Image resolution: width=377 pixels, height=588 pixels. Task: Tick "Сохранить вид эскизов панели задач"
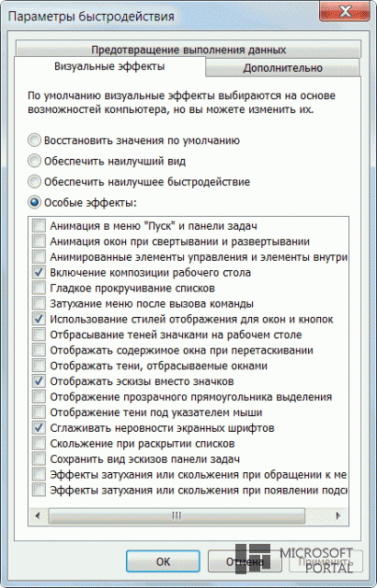[39, 459]
